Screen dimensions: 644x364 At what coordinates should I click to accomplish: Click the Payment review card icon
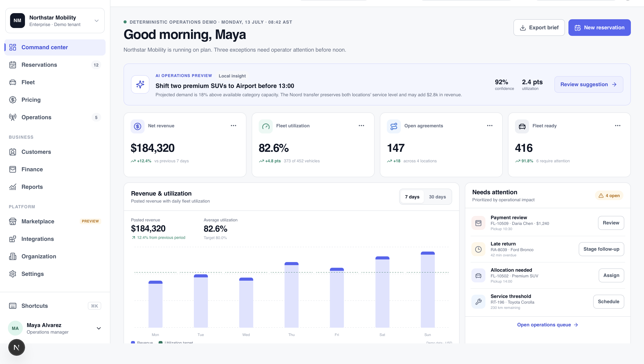click(x=478, y=223)
